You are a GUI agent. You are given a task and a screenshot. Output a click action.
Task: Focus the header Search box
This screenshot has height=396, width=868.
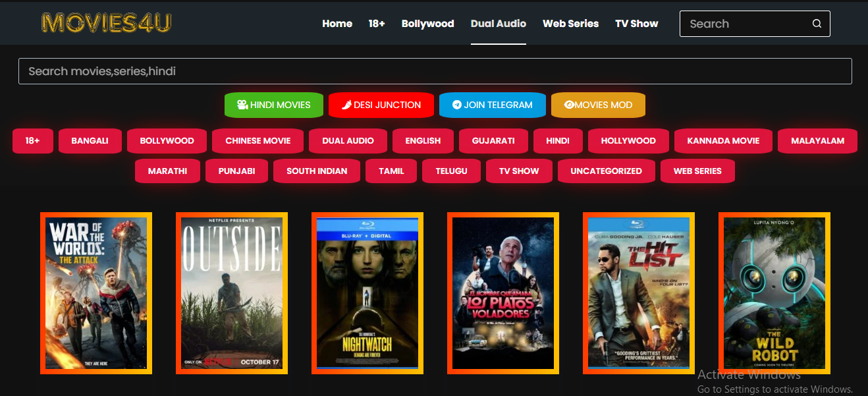(755, 24)
